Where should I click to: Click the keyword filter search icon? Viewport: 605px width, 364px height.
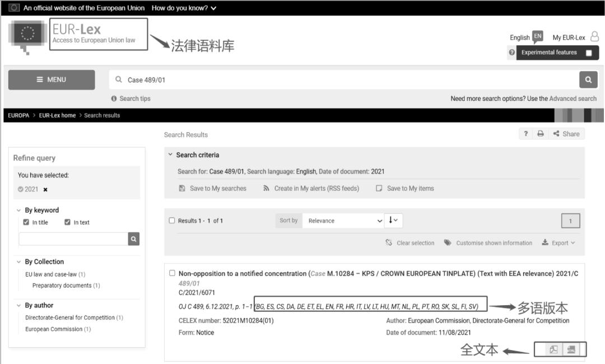pos(134,239)
